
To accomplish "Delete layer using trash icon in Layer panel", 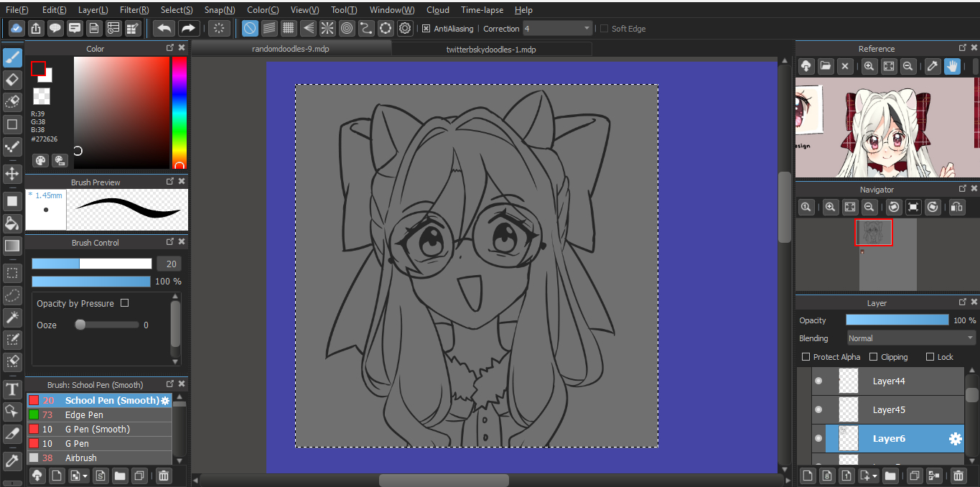I will click(958, 476).
